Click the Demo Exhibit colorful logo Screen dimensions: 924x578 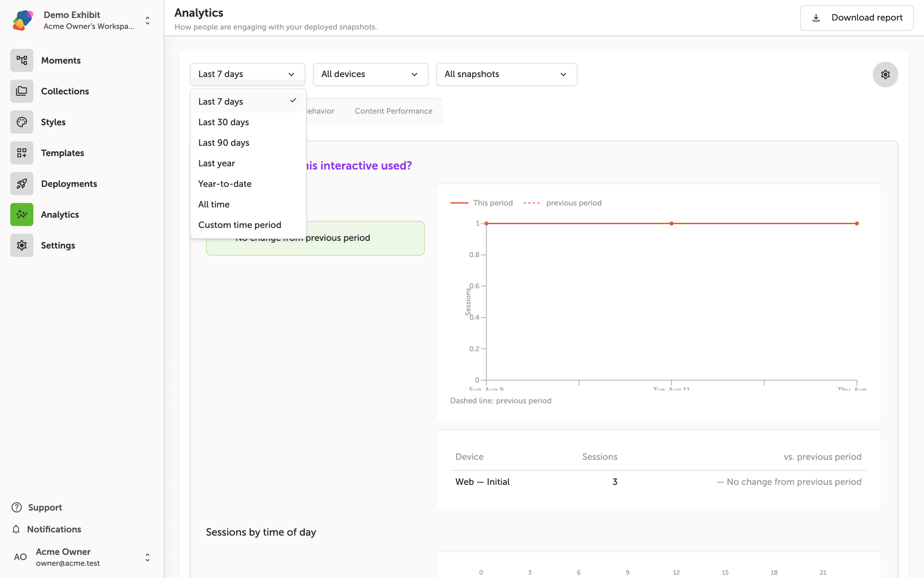click(23, 20)
